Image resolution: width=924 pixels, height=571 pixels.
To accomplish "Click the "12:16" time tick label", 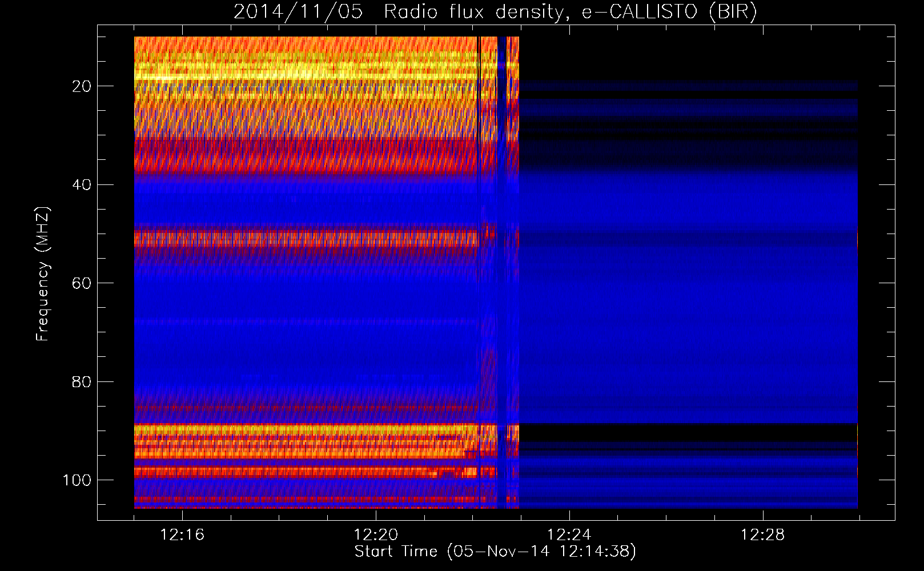I will pos(182,535).
